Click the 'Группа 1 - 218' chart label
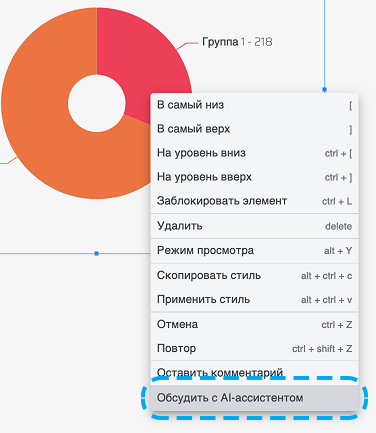This screenshot has height=433, width=376. coord(237,42)
